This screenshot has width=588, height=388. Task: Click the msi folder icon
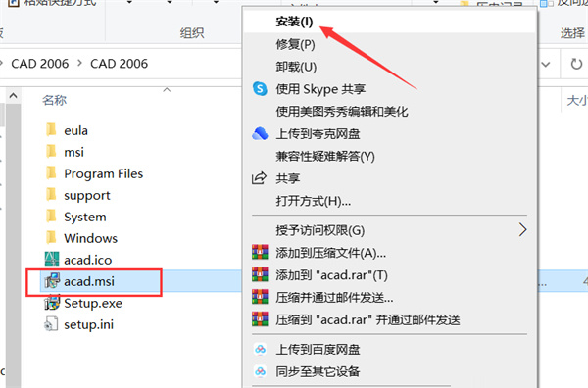coord(51,152)
